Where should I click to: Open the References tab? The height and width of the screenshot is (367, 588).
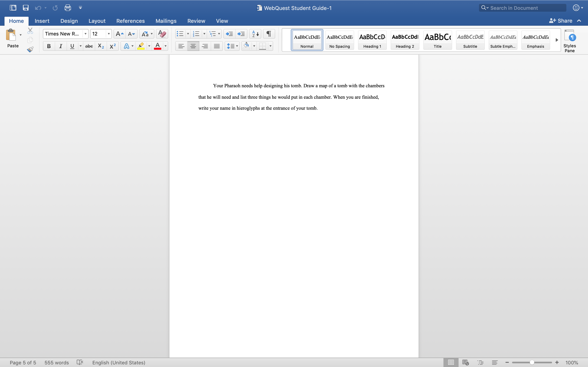point(130,21)
